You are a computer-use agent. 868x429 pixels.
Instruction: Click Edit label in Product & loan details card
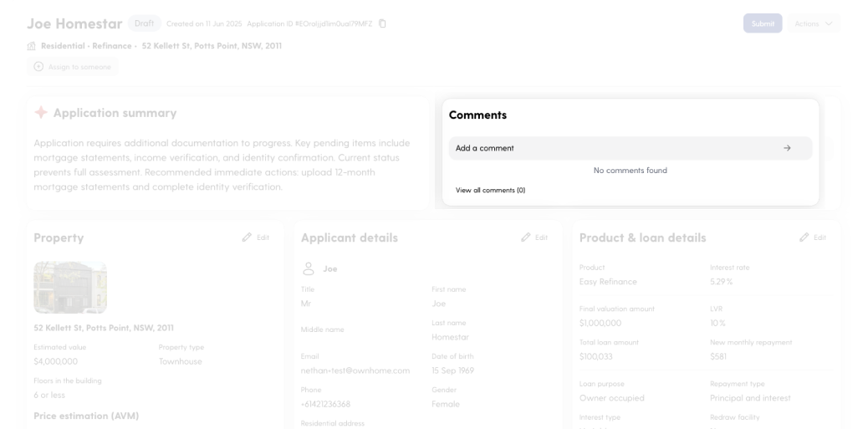pos(819,237)
